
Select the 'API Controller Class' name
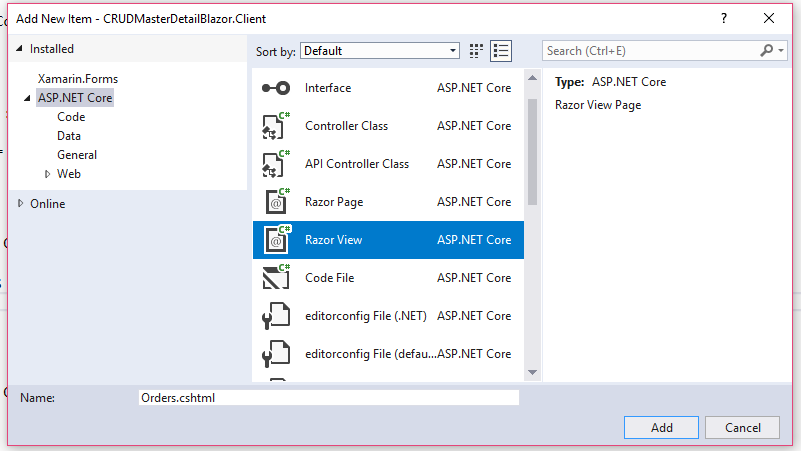[x=357, y=163]
